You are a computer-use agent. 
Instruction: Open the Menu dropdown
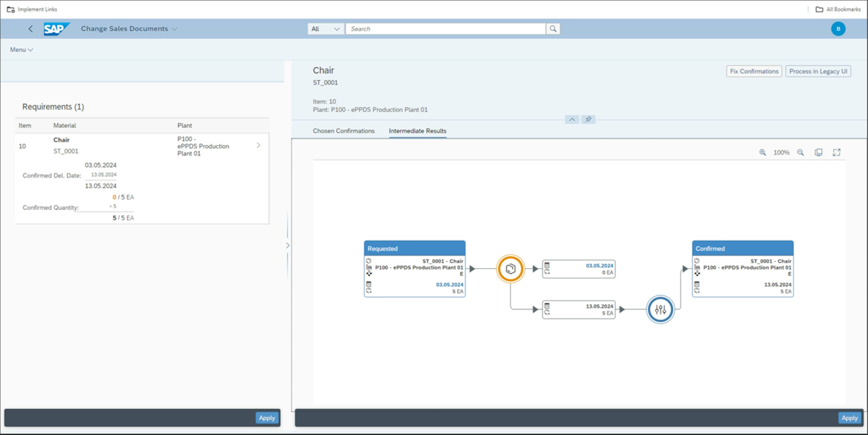click(x=21, y=49)
